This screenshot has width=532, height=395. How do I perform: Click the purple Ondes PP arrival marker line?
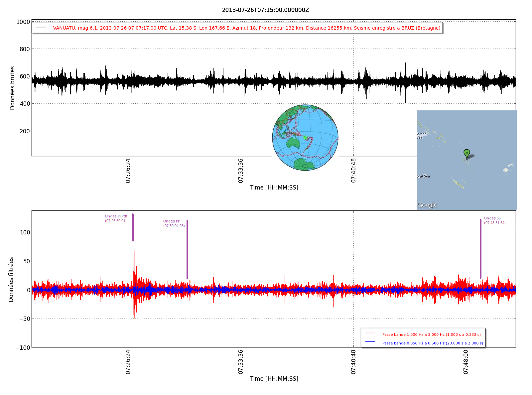[187, 249]
